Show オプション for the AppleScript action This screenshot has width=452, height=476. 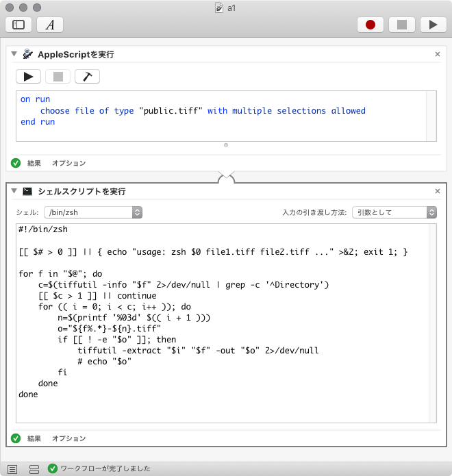pos(69,163)
